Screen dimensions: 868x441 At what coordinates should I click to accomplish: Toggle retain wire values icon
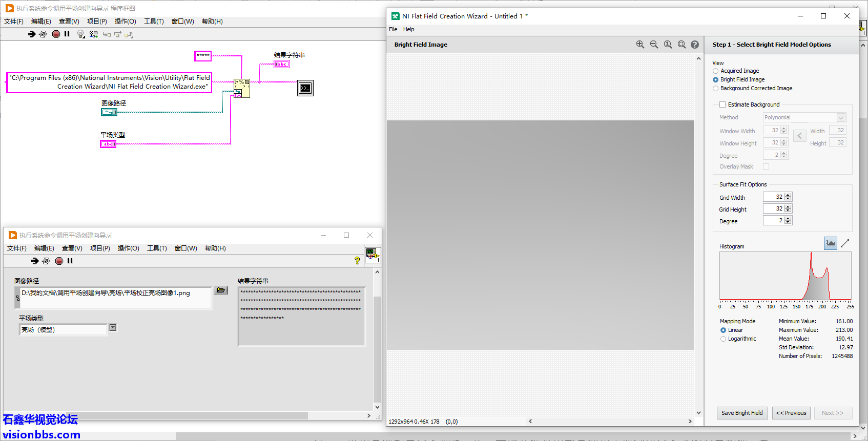93,34
